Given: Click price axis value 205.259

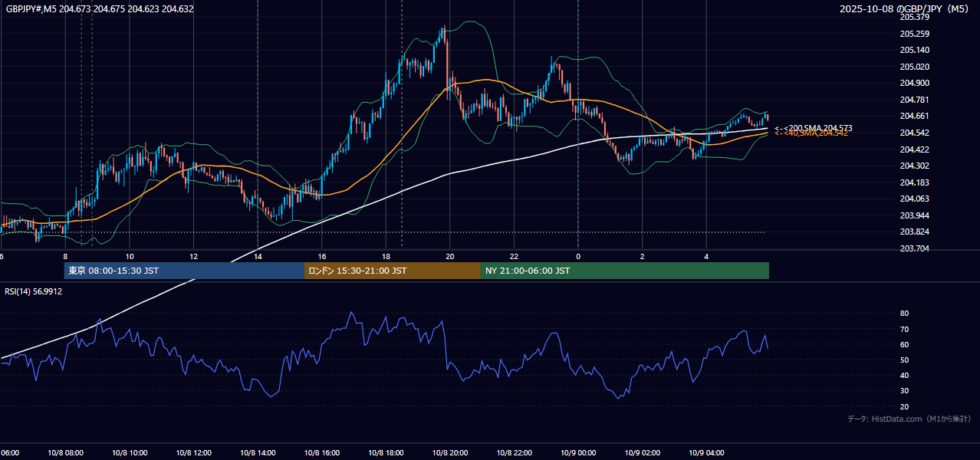Looking at the screenshot, I should 914,34.
